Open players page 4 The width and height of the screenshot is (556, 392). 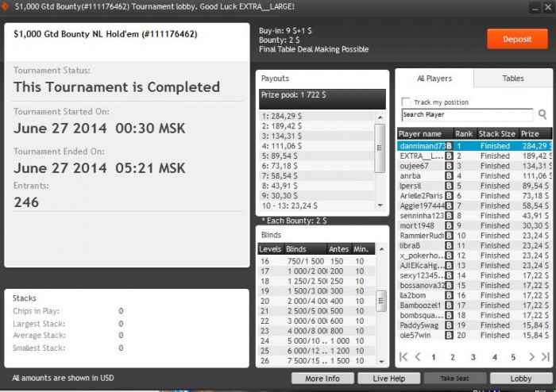(x=495, y=357)
